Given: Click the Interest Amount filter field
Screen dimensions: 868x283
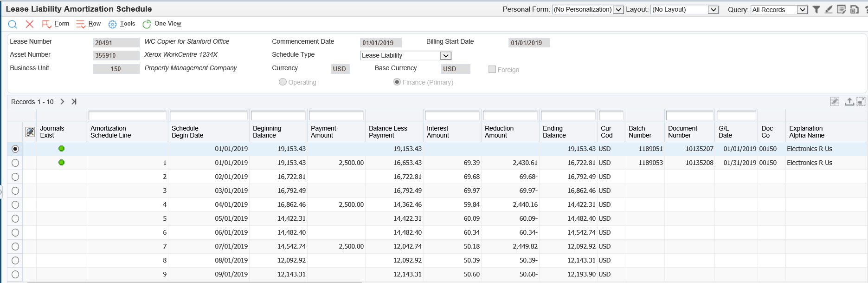Looking at the screenshot, I should pos(452,115).
